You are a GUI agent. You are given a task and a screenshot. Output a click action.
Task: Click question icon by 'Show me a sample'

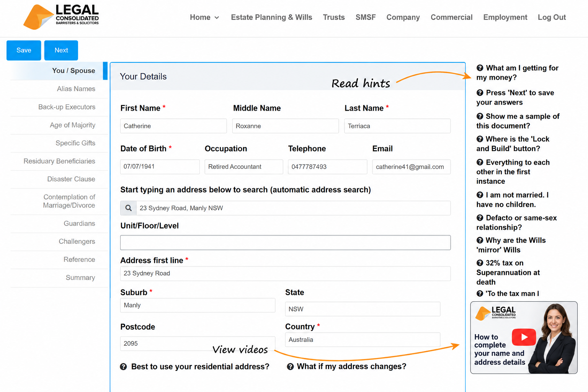480,116
